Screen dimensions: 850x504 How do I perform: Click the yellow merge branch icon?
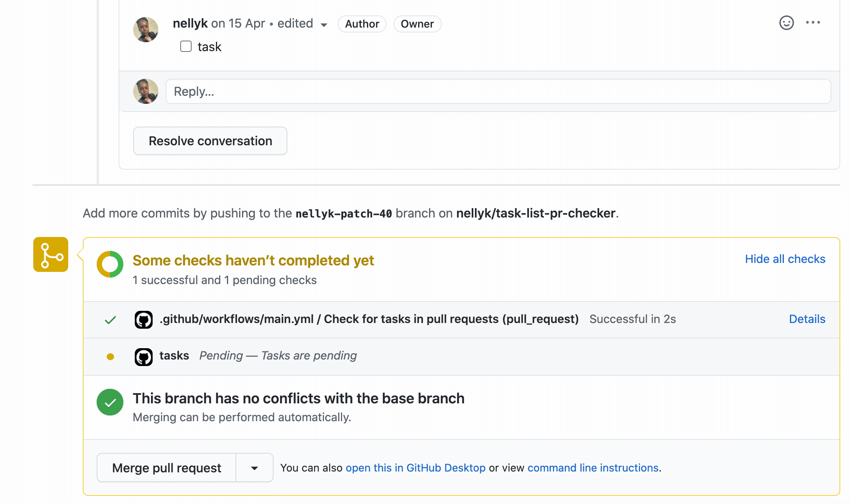(51, 254)
